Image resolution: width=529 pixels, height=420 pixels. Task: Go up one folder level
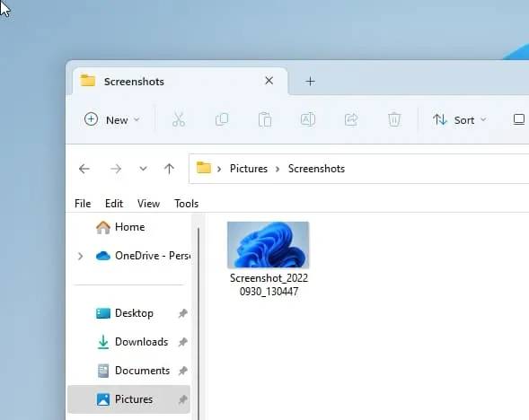[x=169, y=169]
